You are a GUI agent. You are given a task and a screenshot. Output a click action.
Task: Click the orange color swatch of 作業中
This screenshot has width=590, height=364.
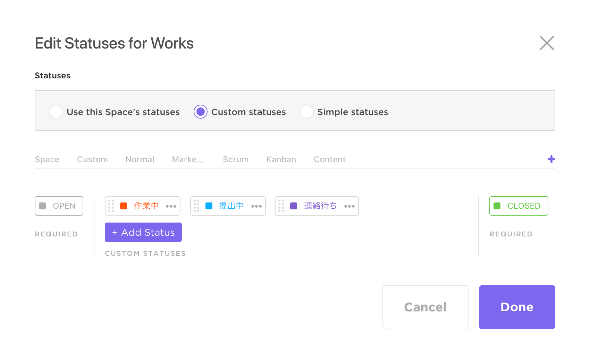click(124, 206)
